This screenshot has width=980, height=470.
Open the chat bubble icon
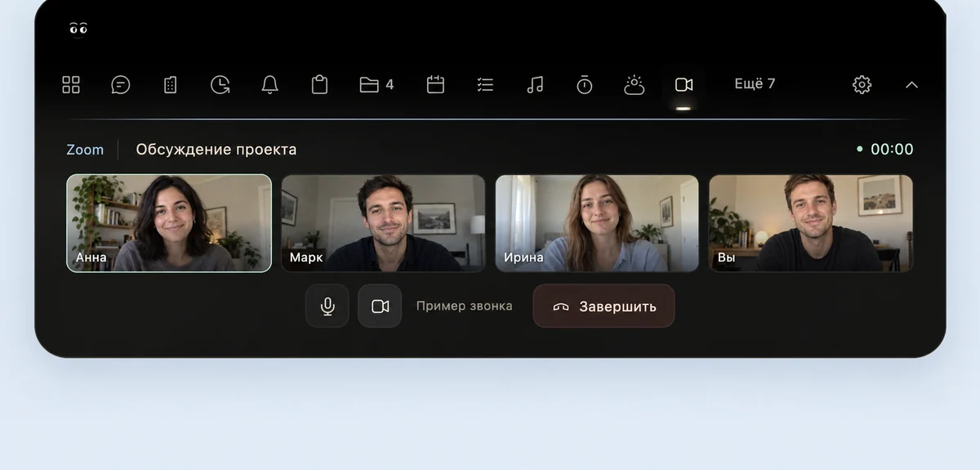point(121,84)
